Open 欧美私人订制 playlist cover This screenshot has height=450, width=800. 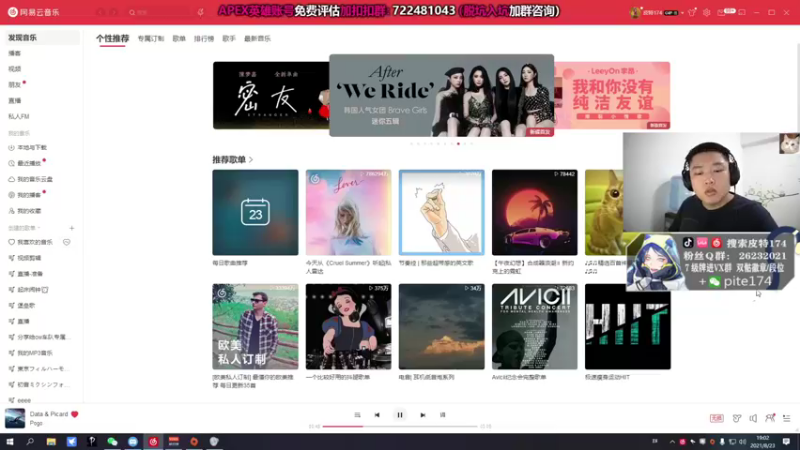point(255,327)
